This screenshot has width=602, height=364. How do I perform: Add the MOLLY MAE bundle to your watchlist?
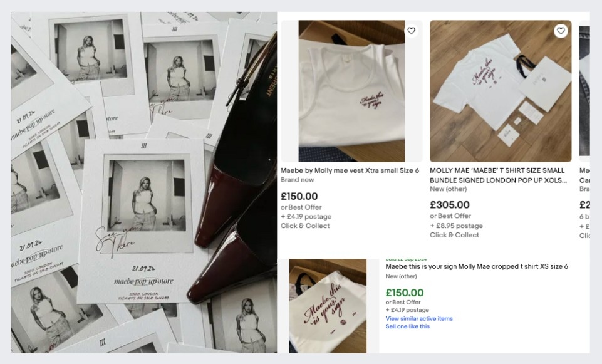[x=559, y=29]
